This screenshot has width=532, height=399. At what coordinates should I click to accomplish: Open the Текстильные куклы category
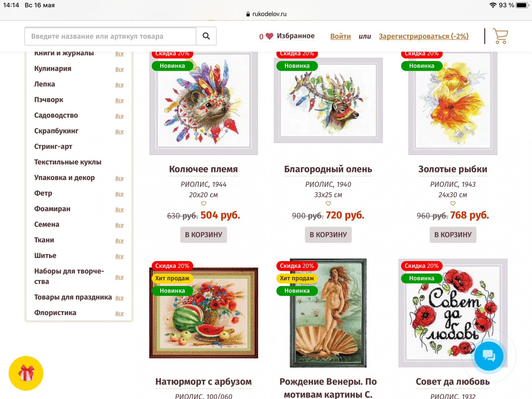(x=68, y=162)
